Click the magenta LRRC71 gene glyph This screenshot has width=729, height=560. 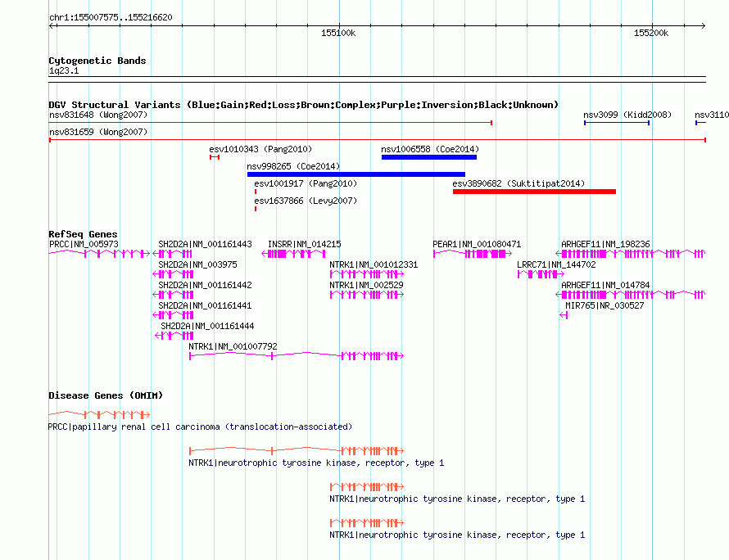[541, 274]
